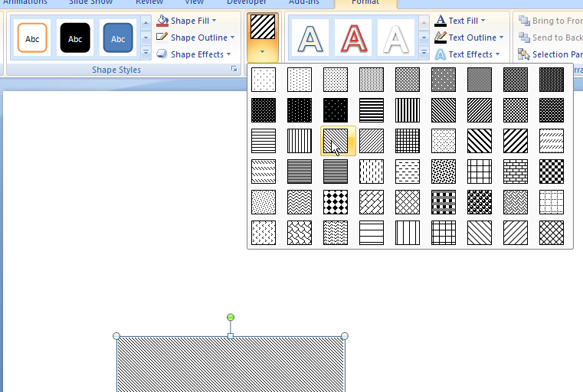The height and width of the screenshot is (392, 583).
Task: Open the Shape Styles dialog launcher
Action: [x=234, y=70]
